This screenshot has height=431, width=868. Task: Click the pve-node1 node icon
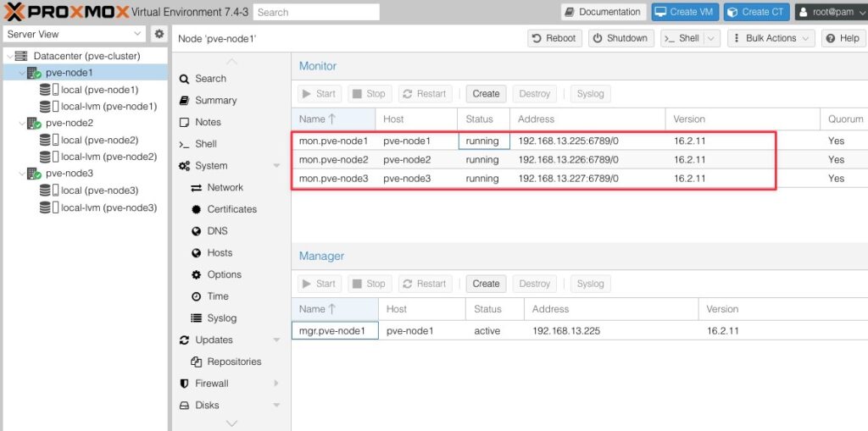point(34,73)
